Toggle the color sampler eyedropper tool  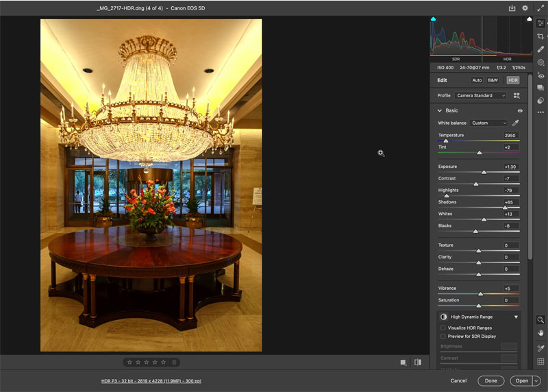coord(540,348)
